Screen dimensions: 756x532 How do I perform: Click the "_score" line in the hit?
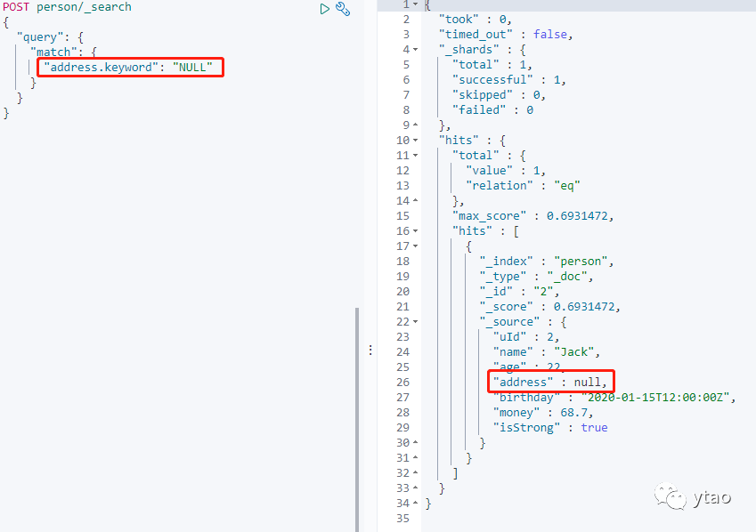[549, 306]
